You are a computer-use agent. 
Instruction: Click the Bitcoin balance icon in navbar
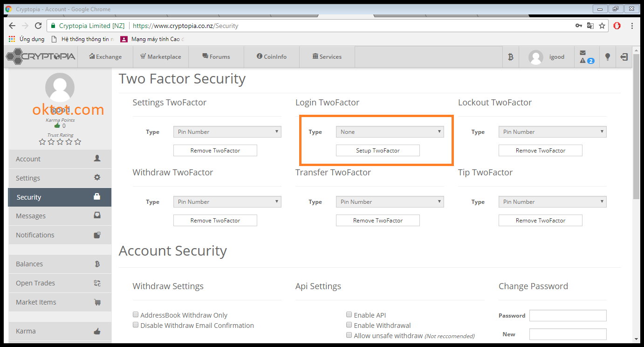click(x=510, y=57)
